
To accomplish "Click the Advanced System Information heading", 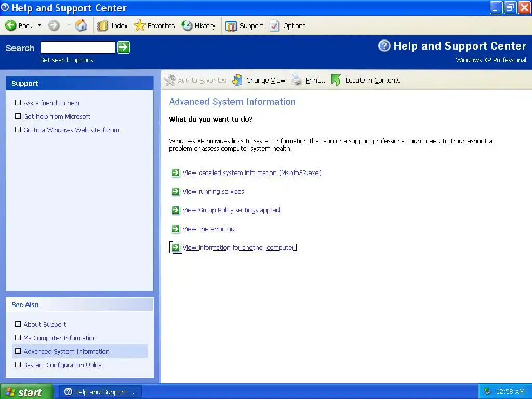I will (x=232, y=102).
